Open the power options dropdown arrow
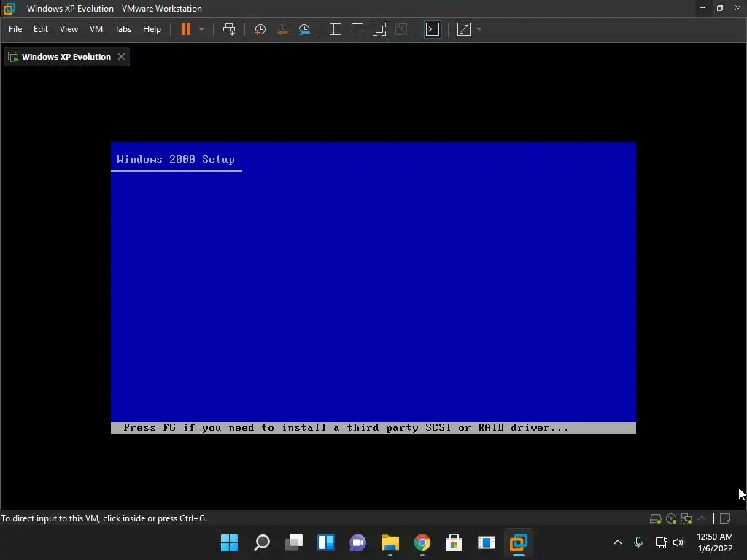 (201, 29)
